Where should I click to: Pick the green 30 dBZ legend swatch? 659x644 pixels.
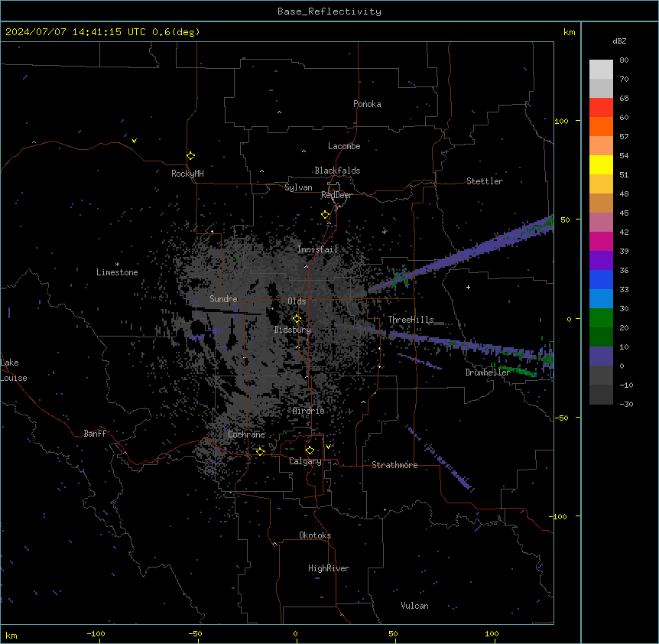[x=601, y=318]
